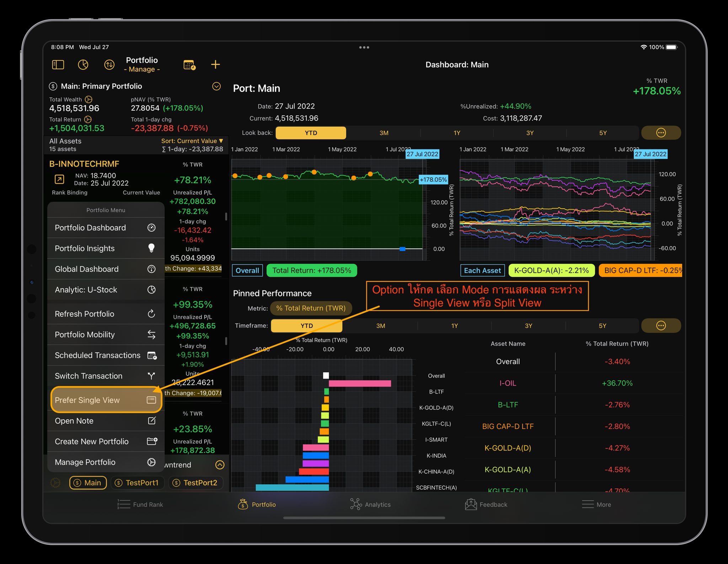Tap the up-down arrows sync icon
728x564 pixels.
pos(109,64)
